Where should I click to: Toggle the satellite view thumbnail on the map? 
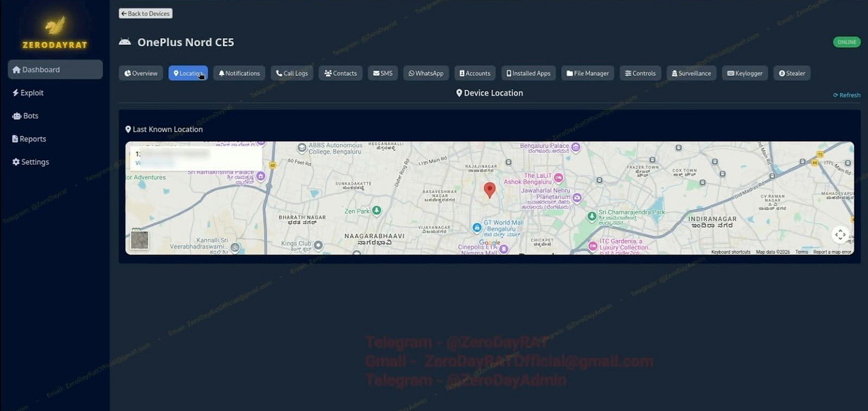[139, 240]
